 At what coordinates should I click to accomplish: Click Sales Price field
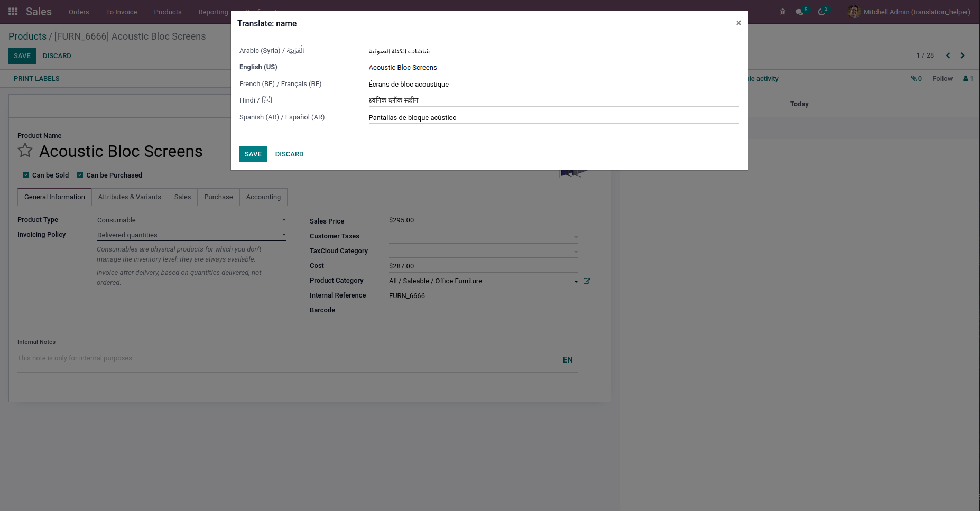pos(417,220)
